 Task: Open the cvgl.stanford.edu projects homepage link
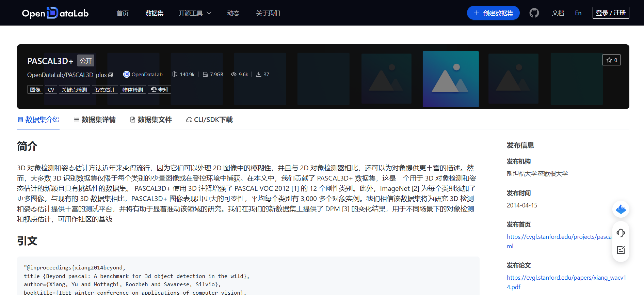tap(560, 241)
